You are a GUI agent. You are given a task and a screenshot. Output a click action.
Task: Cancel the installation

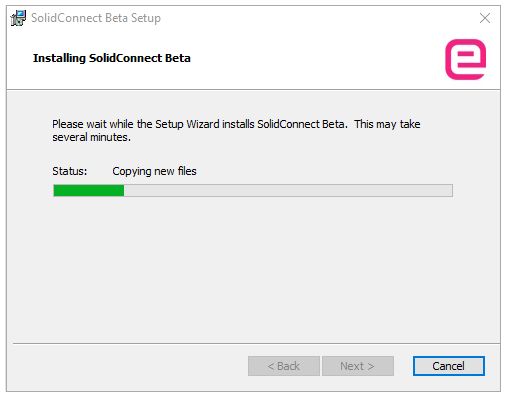(449, 366)
